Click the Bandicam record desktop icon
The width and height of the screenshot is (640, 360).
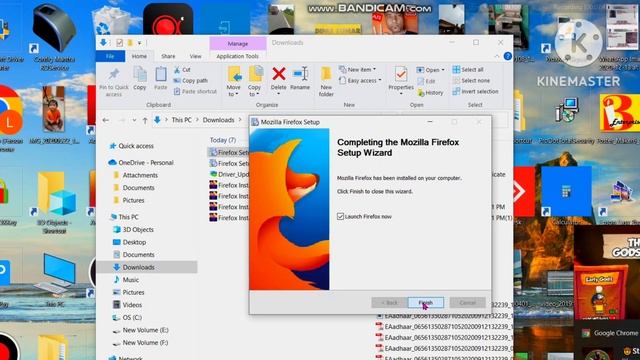(x=168, y=20)
